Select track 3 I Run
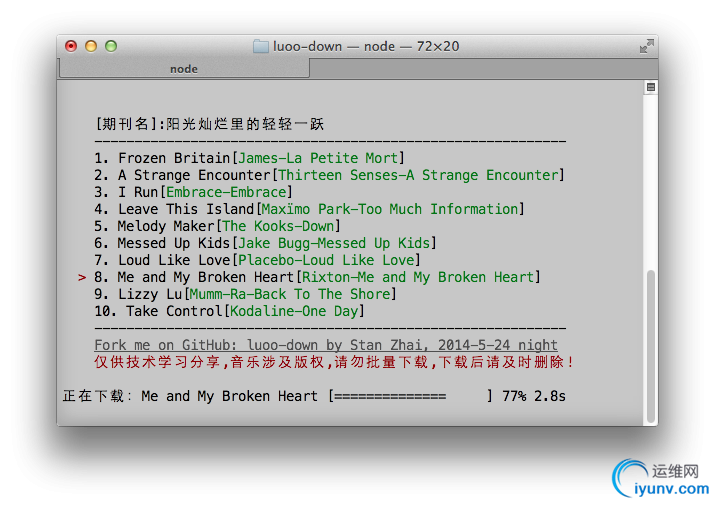The height and width of the screenshot is (505, 715). pos(193,192)
